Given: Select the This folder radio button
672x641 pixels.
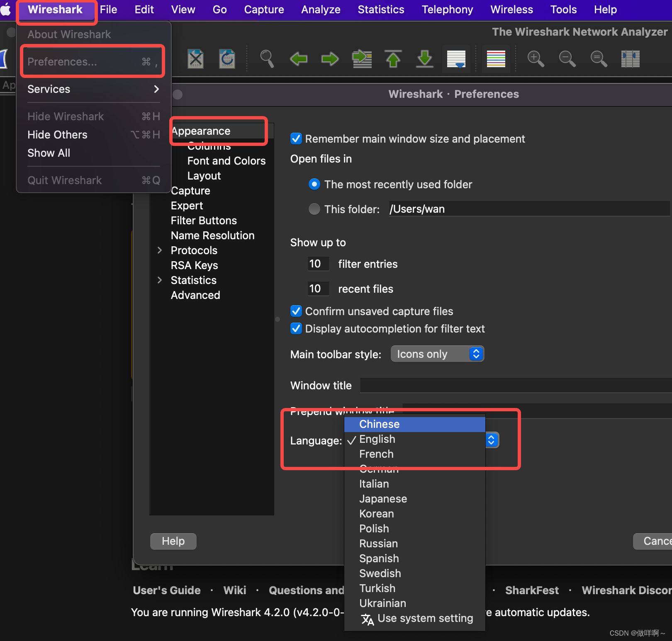Looking at the screenshot, I should click(314, 209).
